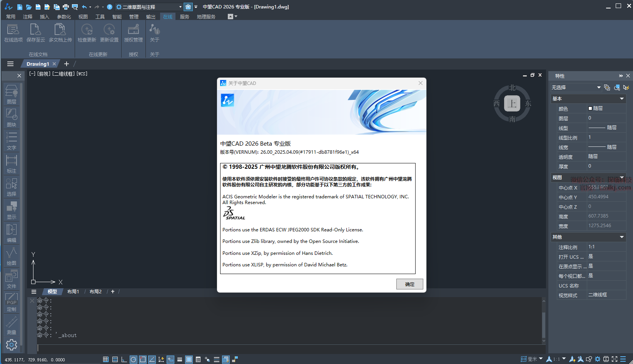The image size is (633, 364).
Task: Open the 在线选项 online options tool
Action: [x=13, y=33]
